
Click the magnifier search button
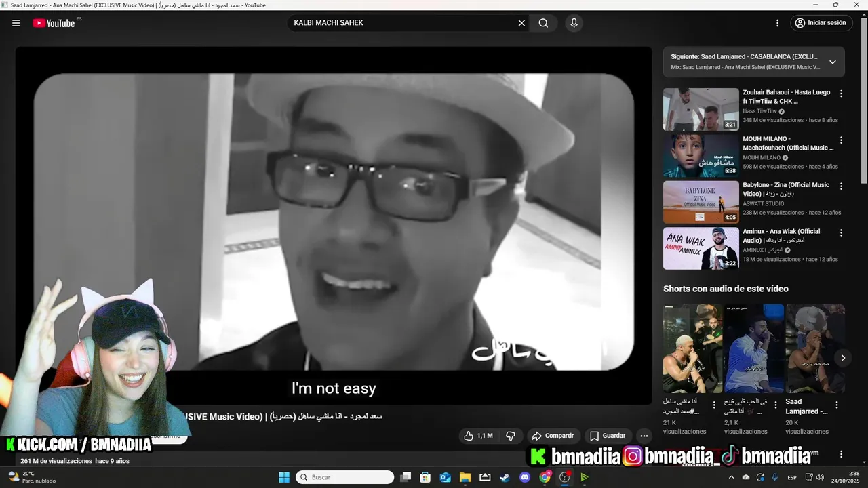pyautogui.click(x=543, y=23)
